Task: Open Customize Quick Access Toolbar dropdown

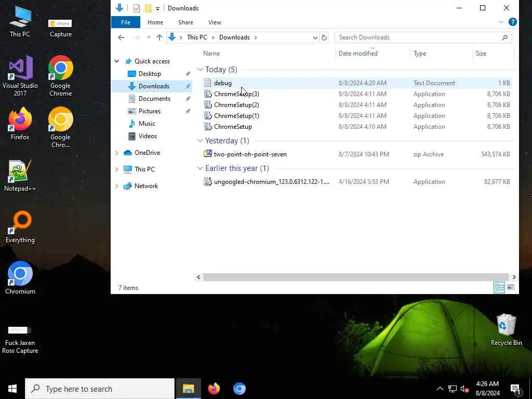Action: pos(158,8)
